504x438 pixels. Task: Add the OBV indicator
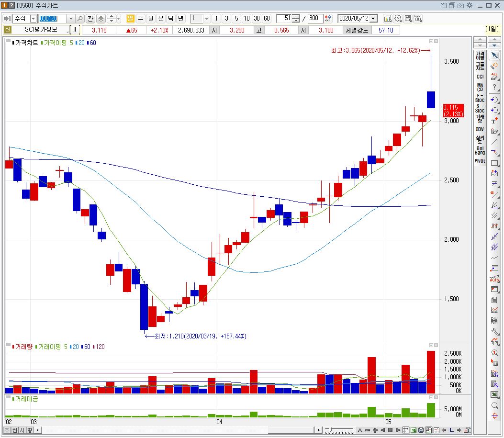[x=480, y=129]
